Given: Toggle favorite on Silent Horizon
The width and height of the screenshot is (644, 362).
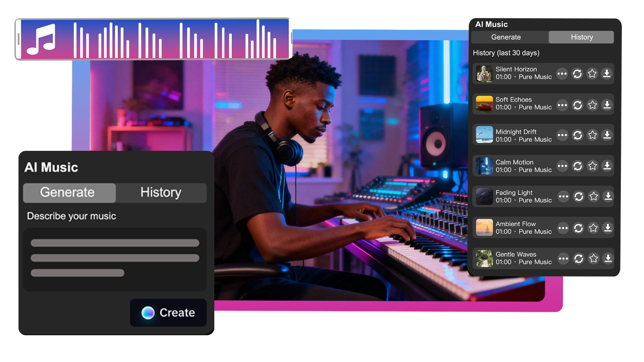Looking at the screenshot, I should (x=592, y=74).
